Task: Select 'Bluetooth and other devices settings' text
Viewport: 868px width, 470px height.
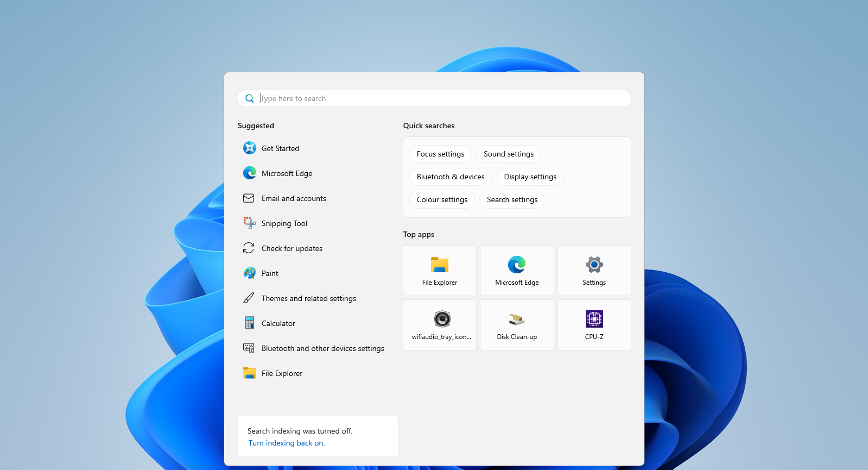Action: click(x=323, y=348)
